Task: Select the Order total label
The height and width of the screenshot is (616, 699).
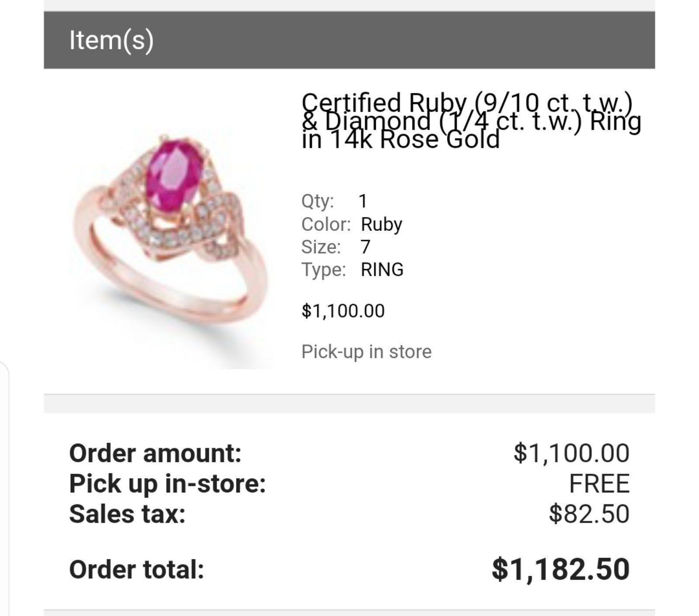Action: click(x=136, y=570)
